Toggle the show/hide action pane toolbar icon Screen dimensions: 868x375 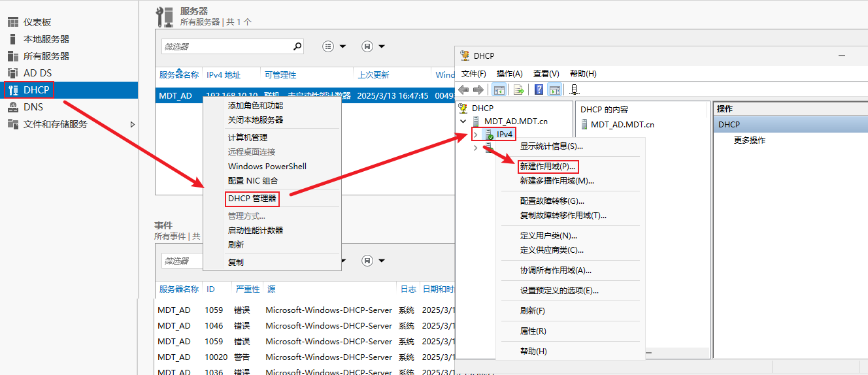[x=555, y=90]
